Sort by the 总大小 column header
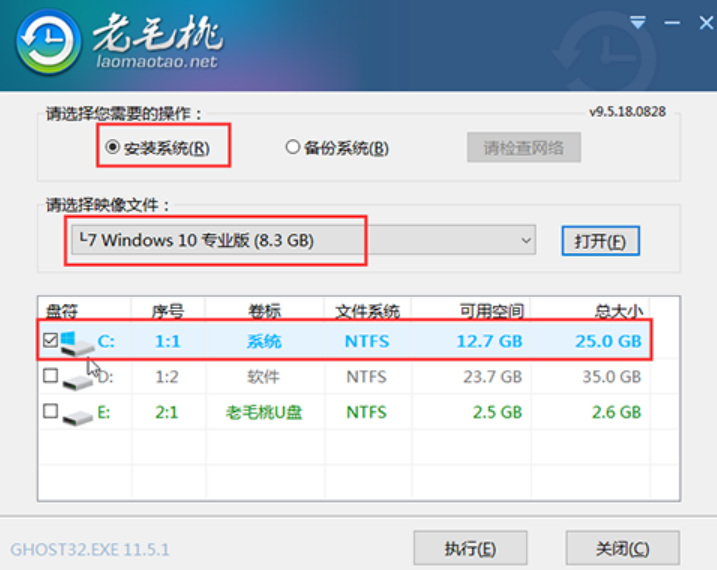Viewport: 717px width, 570px height. pyautogui.click(x=619, y=311)
